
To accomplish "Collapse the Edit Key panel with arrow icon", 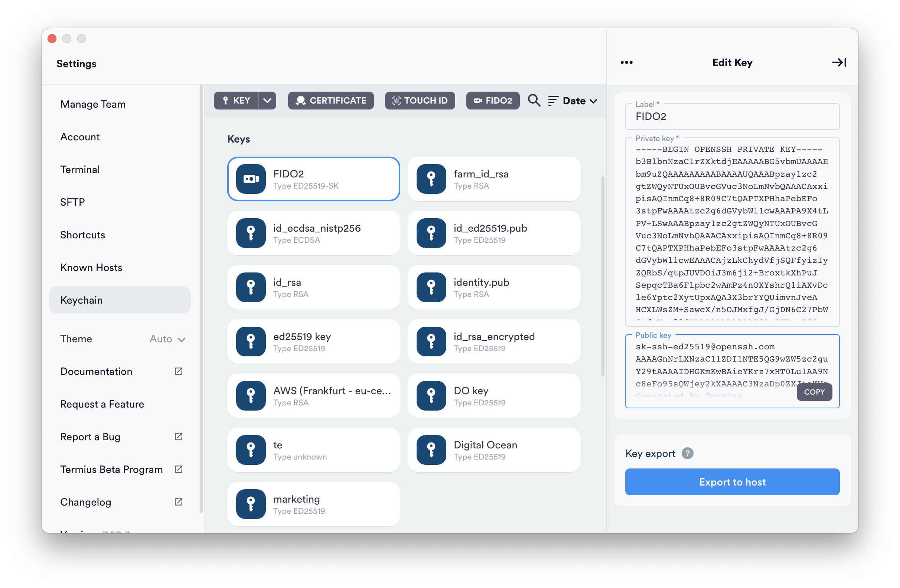I will (839, 62).
